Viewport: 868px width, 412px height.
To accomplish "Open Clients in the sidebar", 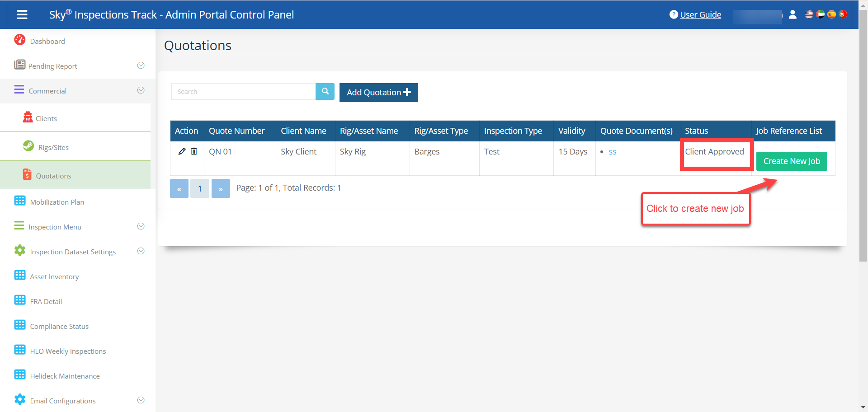I will (x=46, y=118).
